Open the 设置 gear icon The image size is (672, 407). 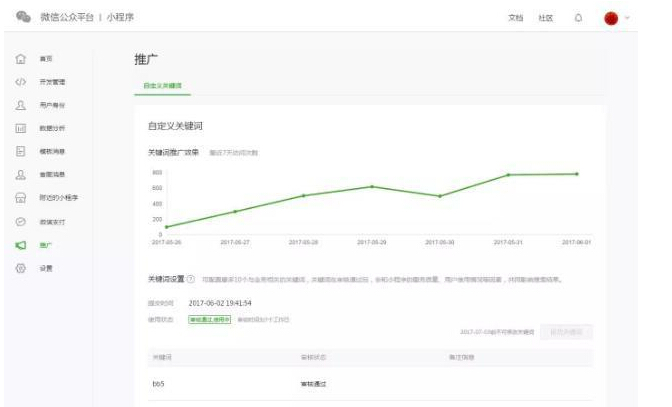21,268
